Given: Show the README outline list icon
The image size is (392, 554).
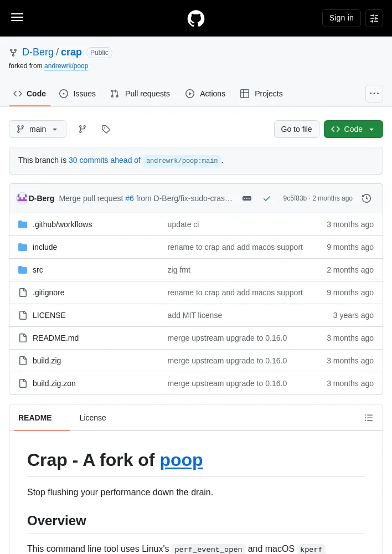Looking at the screenshot, I should (x=369, y=418).
